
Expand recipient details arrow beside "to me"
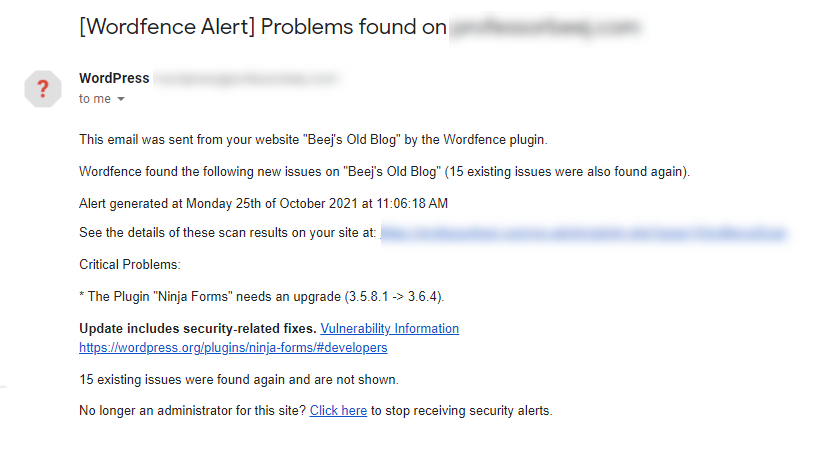pos(121,99)
